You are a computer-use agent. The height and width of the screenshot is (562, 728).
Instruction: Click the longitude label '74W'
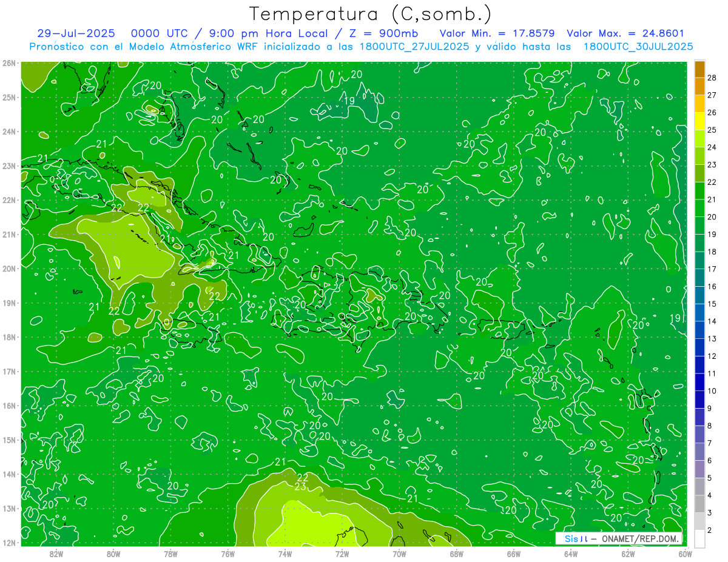285,554
